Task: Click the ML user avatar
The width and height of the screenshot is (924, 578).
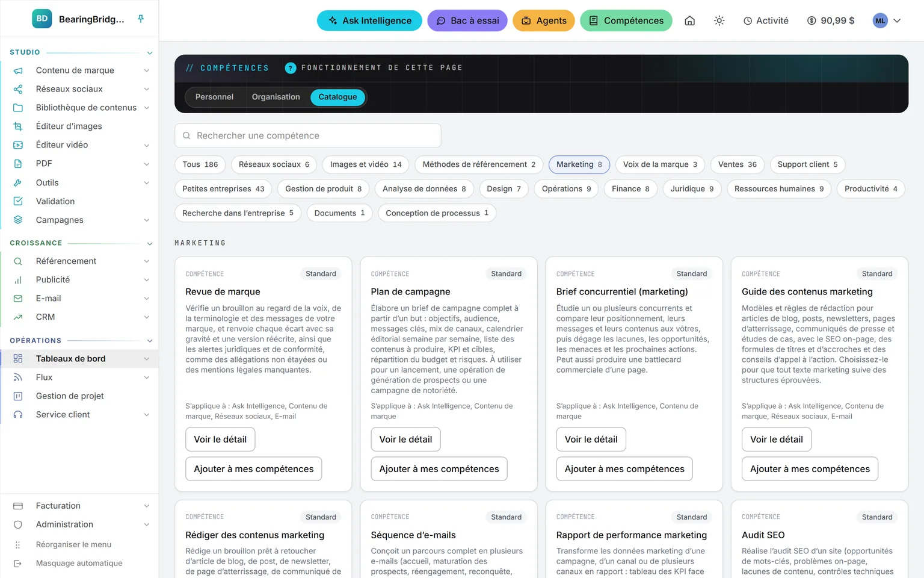Action: [880, 20]
